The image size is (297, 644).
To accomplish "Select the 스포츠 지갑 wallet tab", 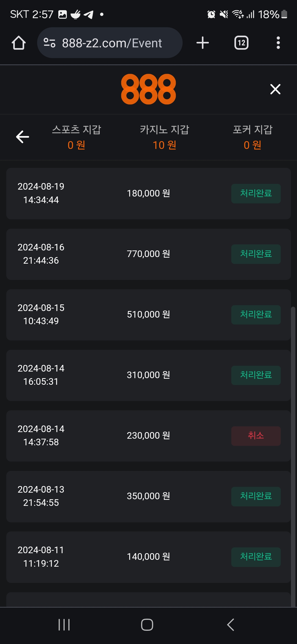I will [76, 137].
